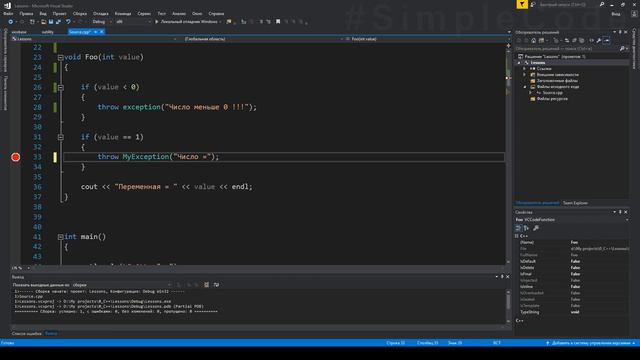640x360 pixels.
Task: Click the Output panel vertical scrollbar
Action: pos(508,306)
